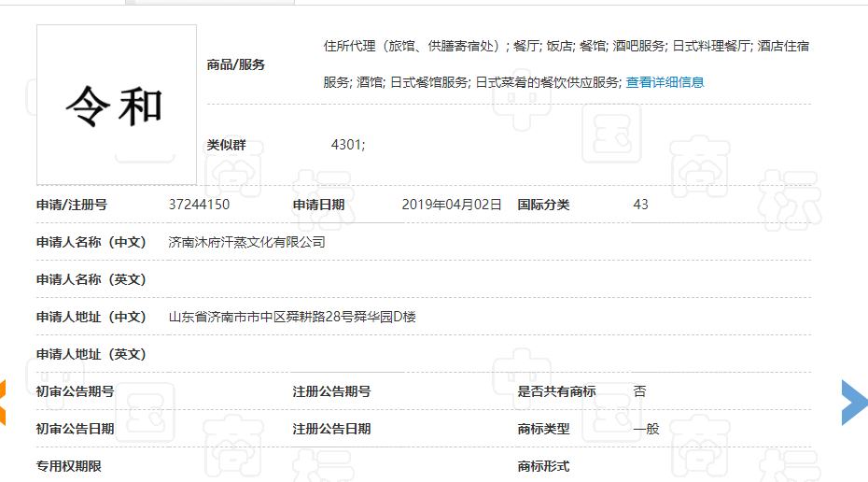Click the 是否共有商标 value 否
This screenshot has height=482, width=868.
point(639,391)
